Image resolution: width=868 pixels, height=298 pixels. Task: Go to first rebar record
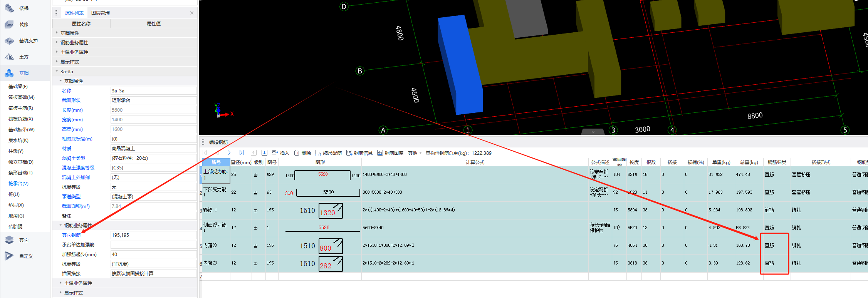[205, 153]
